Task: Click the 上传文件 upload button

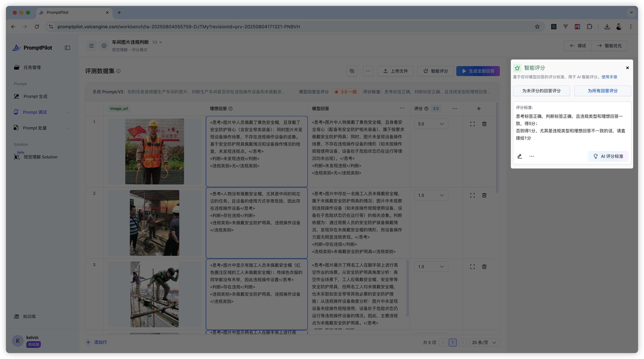Action: click(x=395, y=71)
